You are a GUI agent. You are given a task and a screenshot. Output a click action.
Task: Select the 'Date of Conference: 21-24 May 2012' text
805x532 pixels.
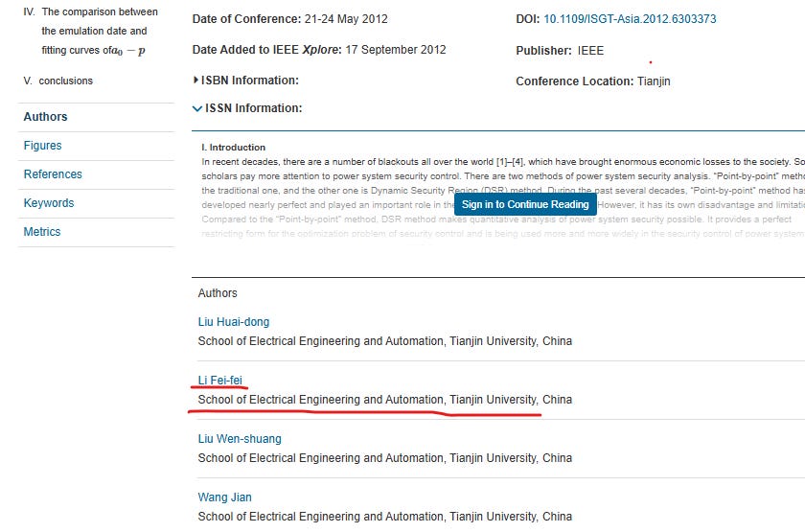(290, 19)
